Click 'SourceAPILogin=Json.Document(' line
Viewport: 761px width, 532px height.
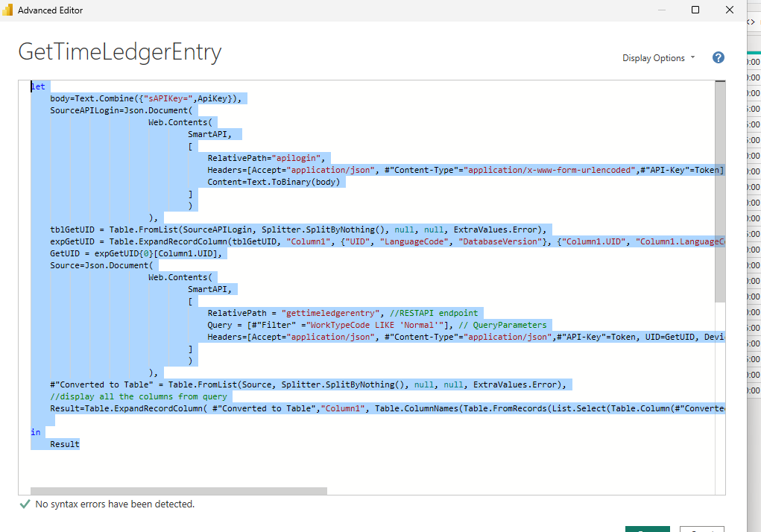point(121,110)
